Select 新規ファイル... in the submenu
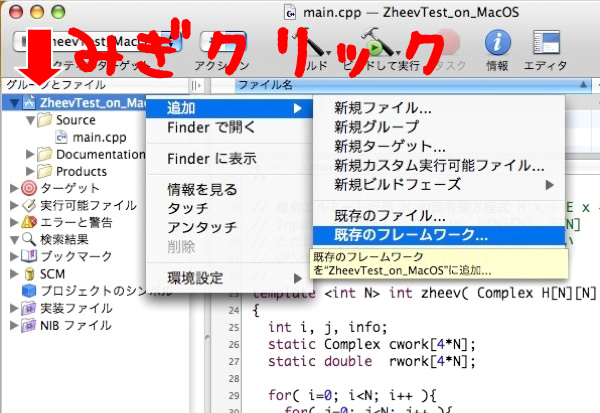600x413 pixels. point(439,108)
